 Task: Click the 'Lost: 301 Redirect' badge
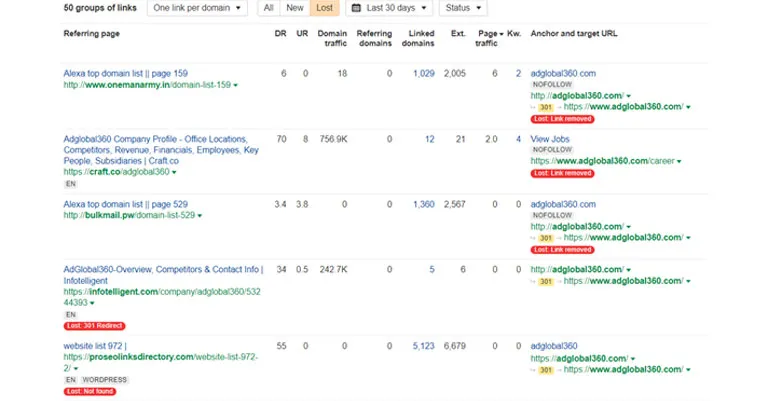pyautogui.click(x=95, y=326)
